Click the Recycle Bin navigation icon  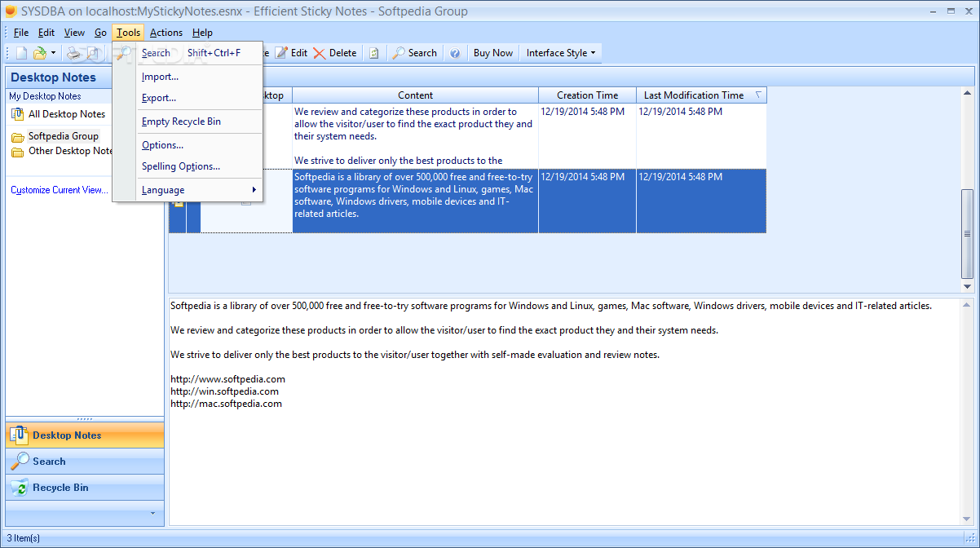[20, 488]
